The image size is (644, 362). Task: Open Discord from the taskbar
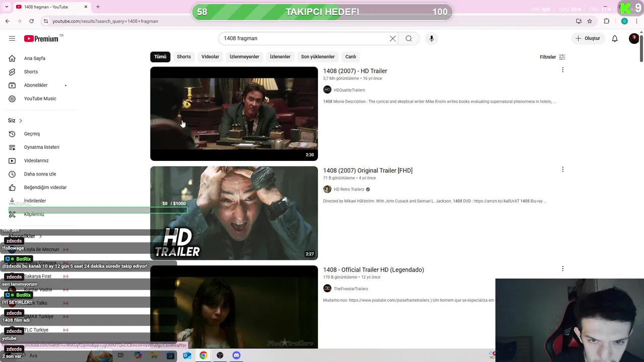pyautogui.click(x=236, y=355)
